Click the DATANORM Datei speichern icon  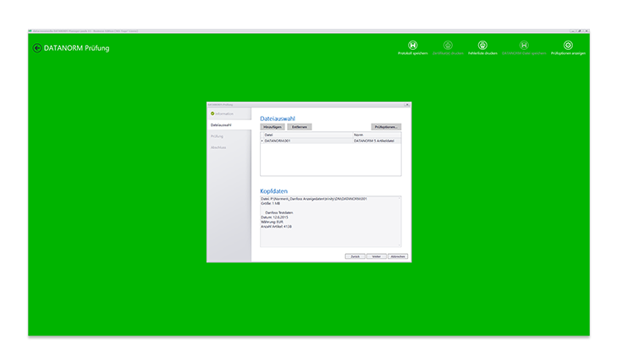pyautogui.click(x=524, y=45)
